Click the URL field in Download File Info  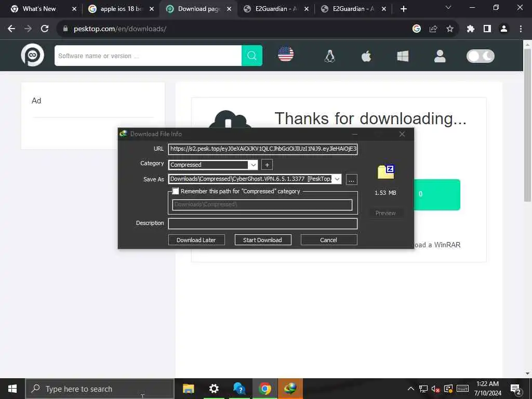point(262,149)
